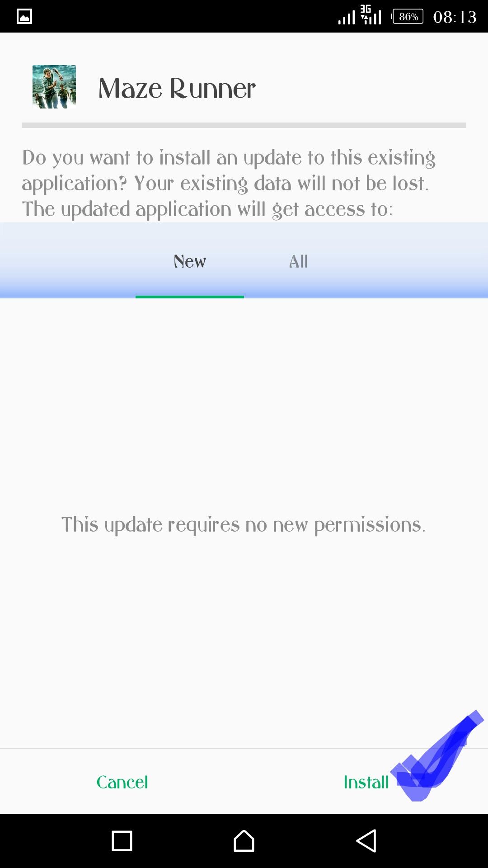The width and height of the screenshot is (488, 868).
Task: Tap the first signal strength bars icon
Action: click(347, 17)
